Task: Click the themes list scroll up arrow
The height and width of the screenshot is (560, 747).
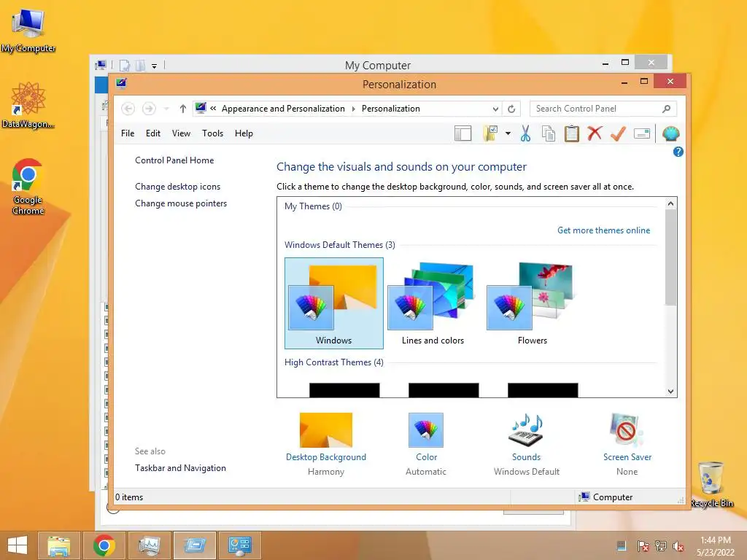Action: click(x=671, y=204)
